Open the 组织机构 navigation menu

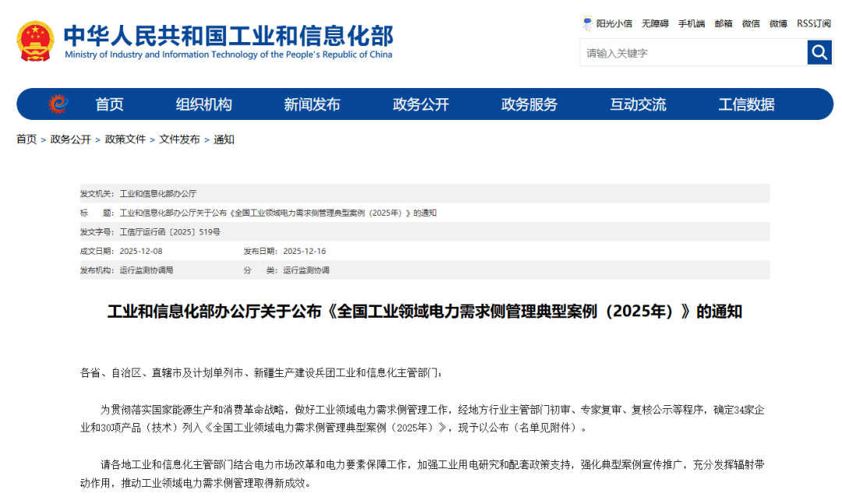(x=203, y=104)
